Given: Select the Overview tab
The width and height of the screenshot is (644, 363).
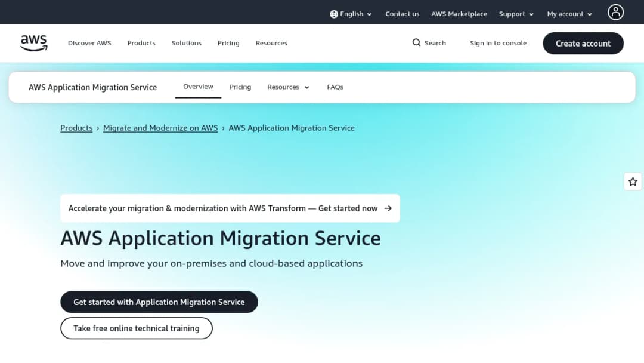Looking at the screenshot, I should pos(198,87).
